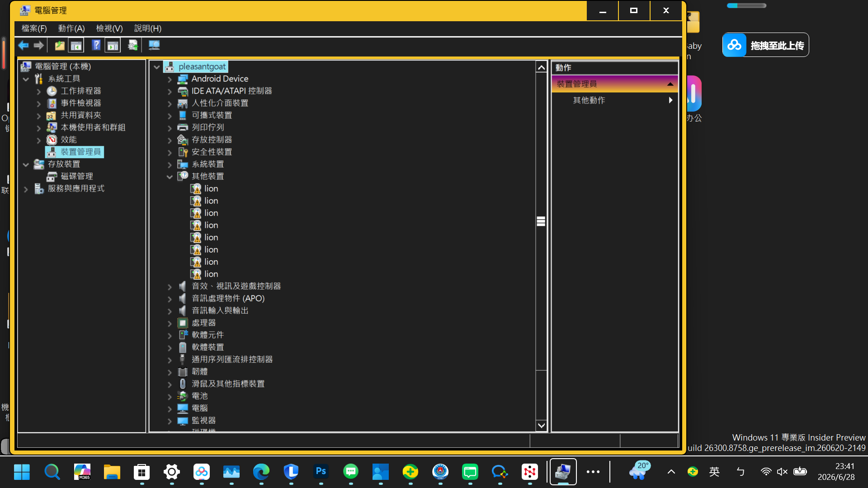Click the device list scroll-down arrow

coord(541,426)
